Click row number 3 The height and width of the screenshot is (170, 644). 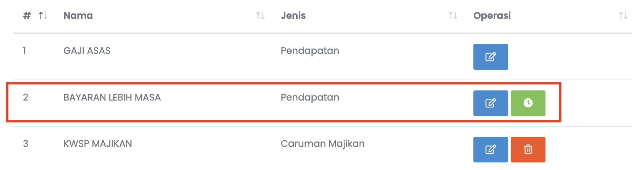point(25,144)
